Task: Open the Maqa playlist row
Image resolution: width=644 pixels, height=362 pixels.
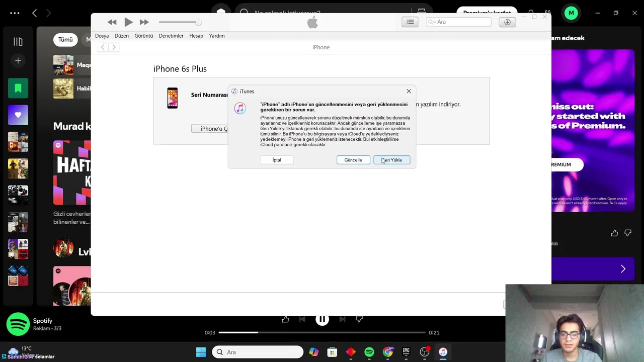Action: pyautogui.click(x=72, y=65)
